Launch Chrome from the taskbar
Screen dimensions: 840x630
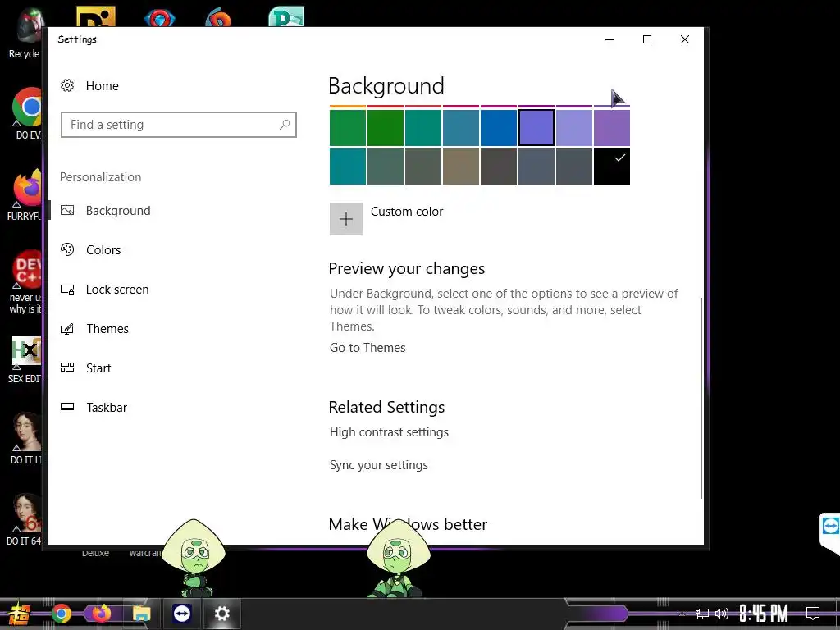[61, 614]
